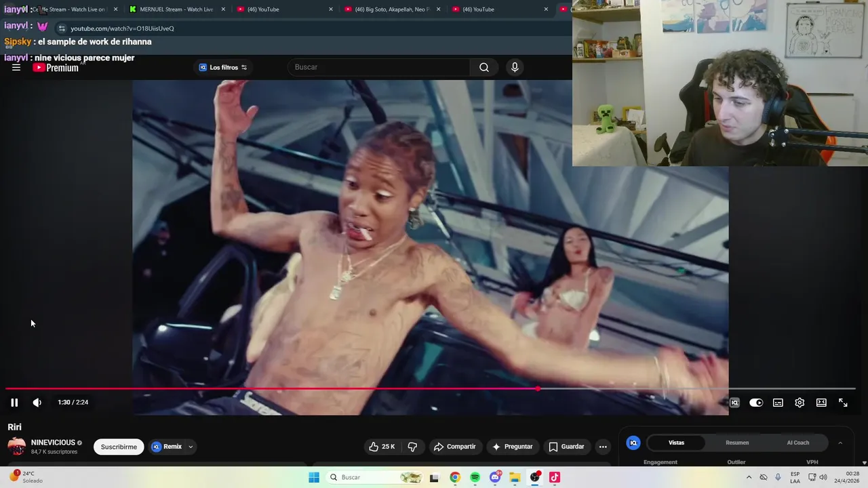The image size is (868, 488).
Task: Share the video via Compartir
Action: pos(454,447)
